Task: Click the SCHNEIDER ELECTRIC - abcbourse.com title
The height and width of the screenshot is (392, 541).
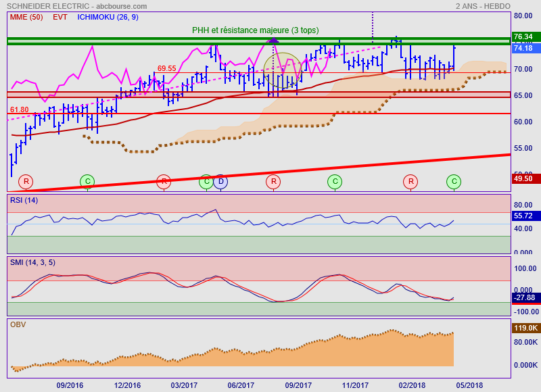Action: (x=76, y=6)
